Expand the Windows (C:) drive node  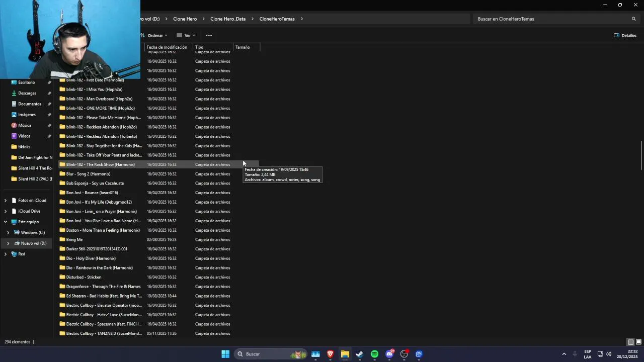point(8,232)
